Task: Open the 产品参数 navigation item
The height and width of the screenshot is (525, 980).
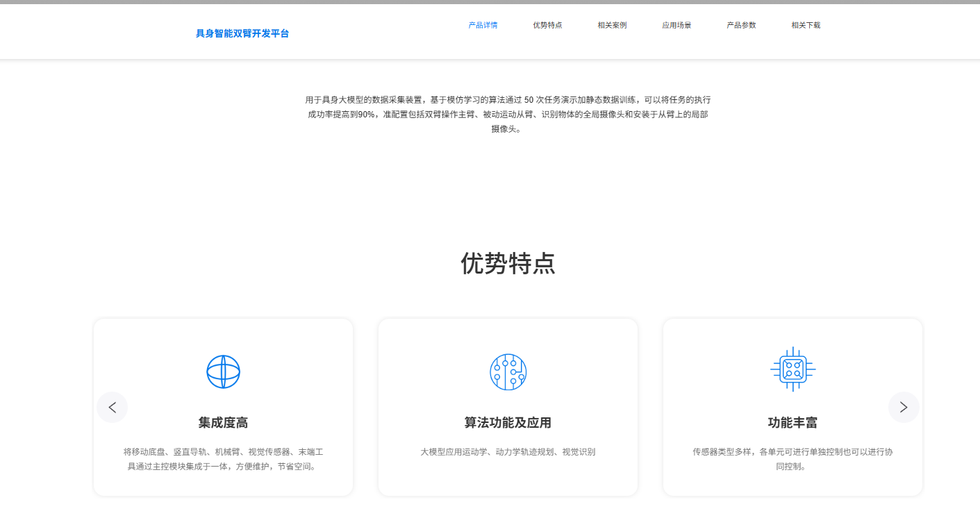Action: 741,25
